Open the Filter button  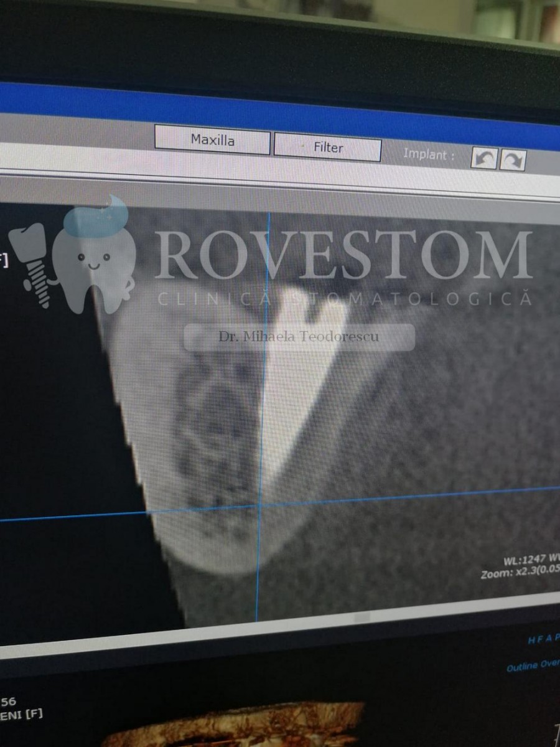pos(327,149)
